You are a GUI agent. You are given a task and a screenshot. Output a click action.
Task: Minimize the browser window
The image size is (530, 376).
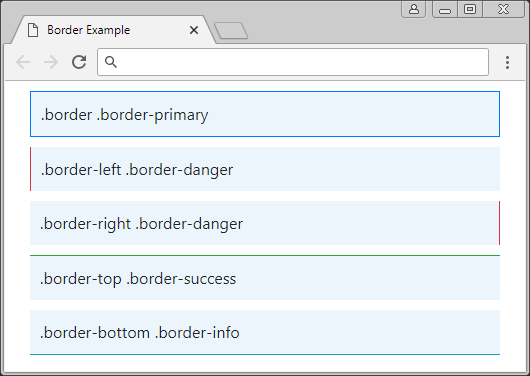click(x=445, y=9)
